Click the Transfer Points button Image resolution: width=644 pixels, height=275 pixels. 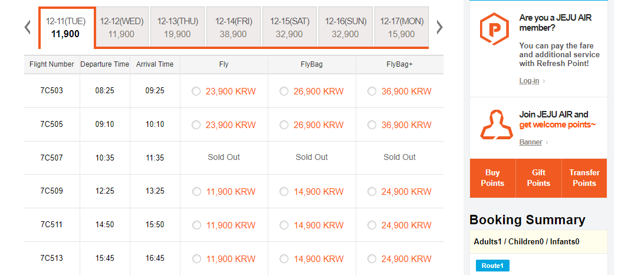pos(584,178)
